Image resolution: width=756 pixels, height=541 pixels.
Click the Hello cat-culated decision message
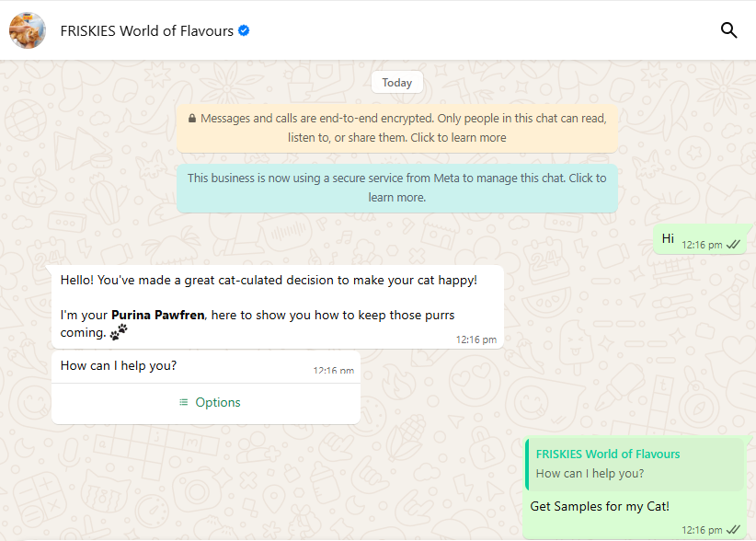click(x=269, y=280)
